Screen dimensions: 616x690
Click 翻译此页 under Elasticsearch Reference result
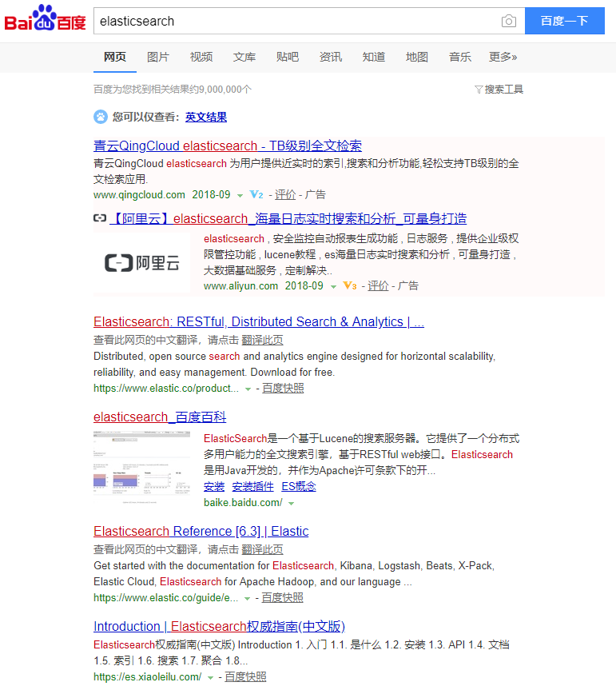click(262, 549)
